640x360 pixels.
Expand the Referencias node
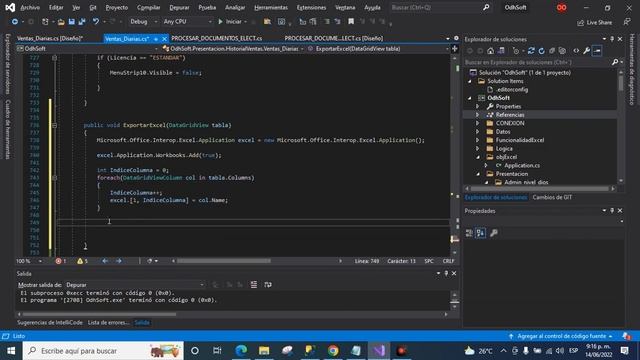click(478, 115)
